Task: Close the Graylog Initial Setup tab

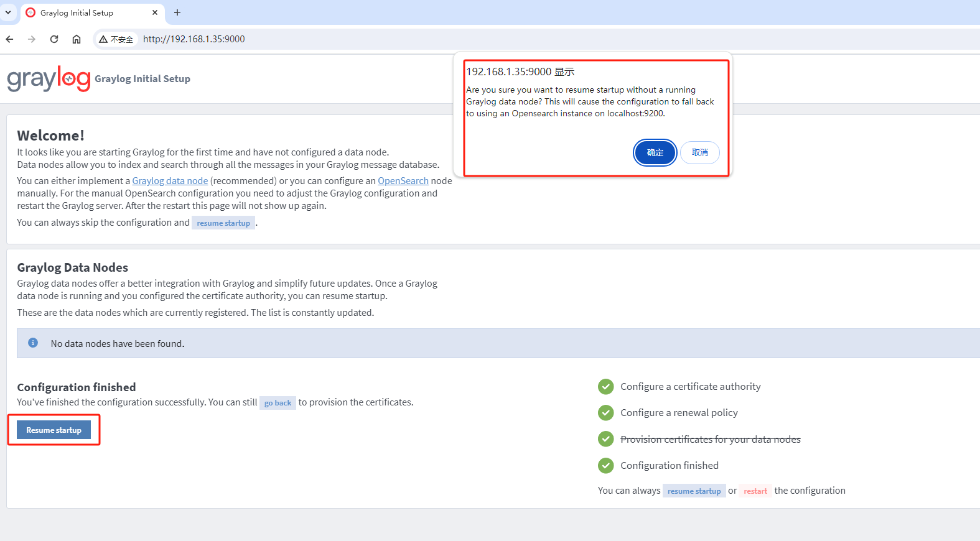Action: coord(155,12)
